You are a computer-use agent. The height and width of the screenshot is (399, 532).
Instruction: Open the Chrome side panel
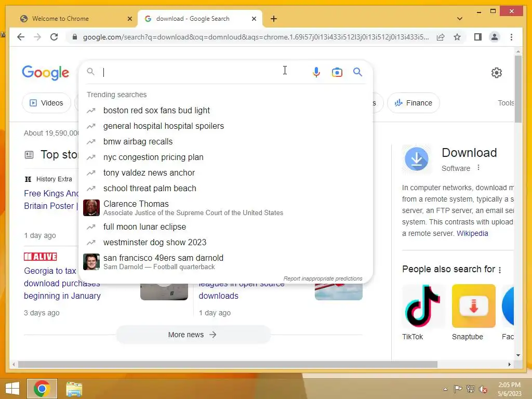pyautogui.click(x=478, y=37)
